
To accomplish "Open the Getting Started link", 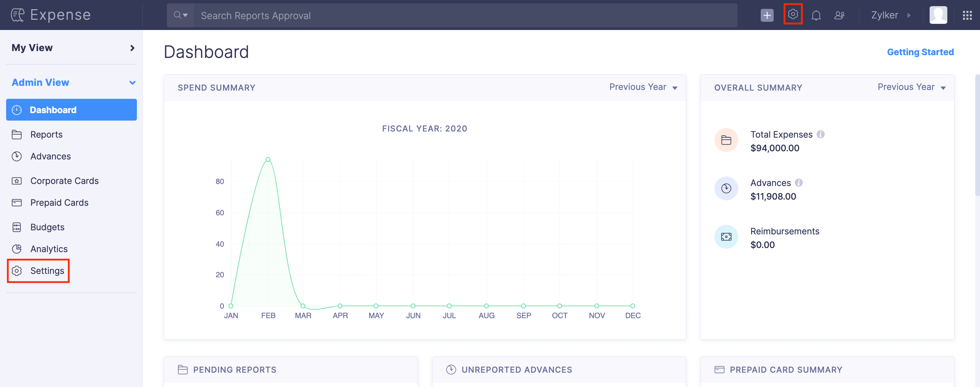I will click(x=920, y=52).
